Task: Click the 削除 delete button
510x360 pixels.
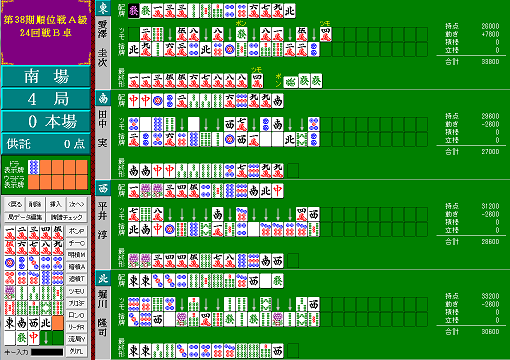Action: click(x=35, y=204)
